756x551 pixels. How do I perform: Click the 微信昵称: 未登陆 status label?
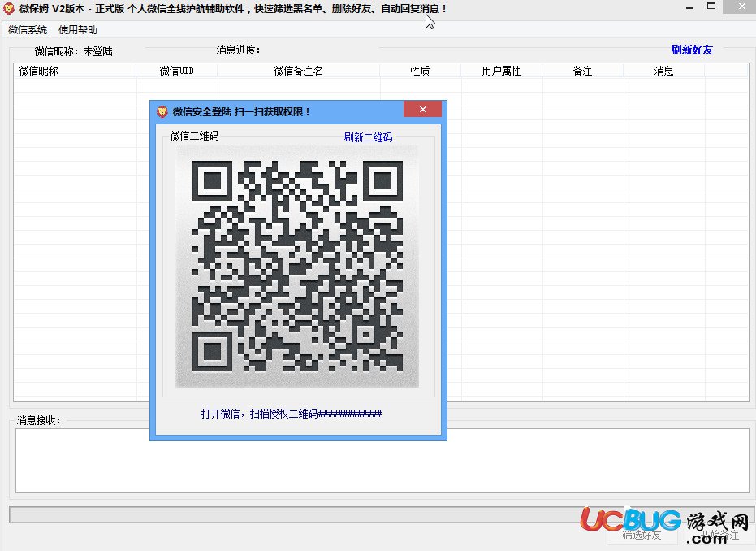coord(74,52)
